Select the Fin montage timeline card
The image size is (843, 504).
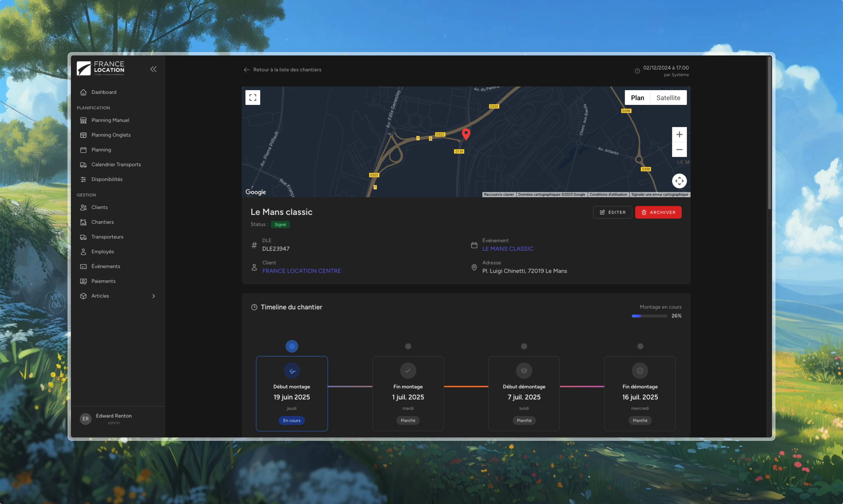(x=408, y=393)
